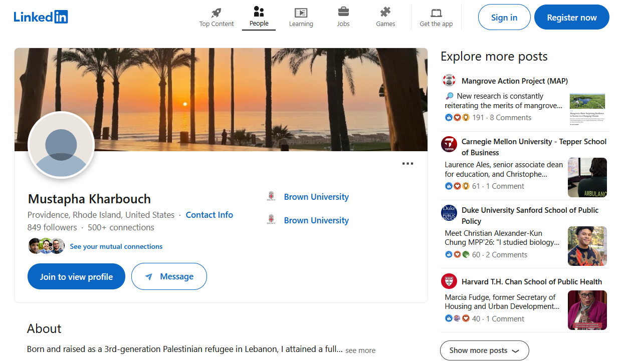Click the sunset banner cover image
627x364 pixels.
pos(221,100)
